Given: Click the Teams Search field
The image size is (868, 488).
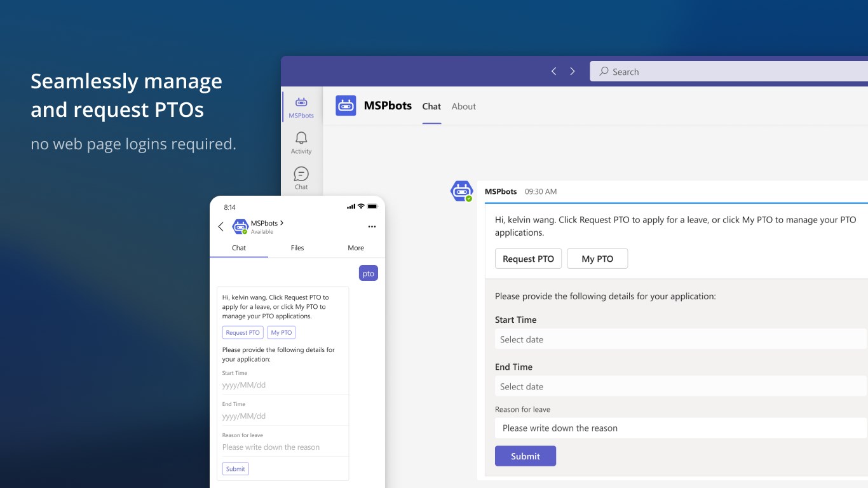Looking at the screenshot, I should pos(729,71).
